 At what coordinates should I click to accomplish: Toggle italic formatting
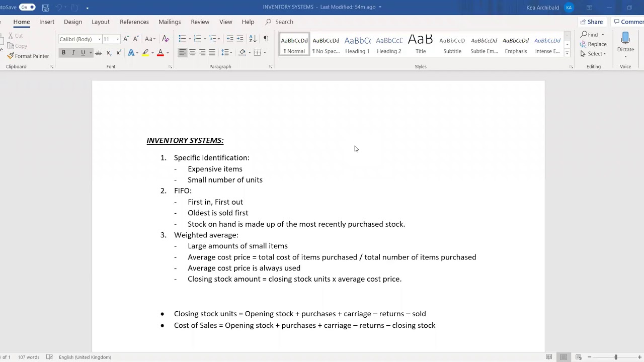point(73,53)
